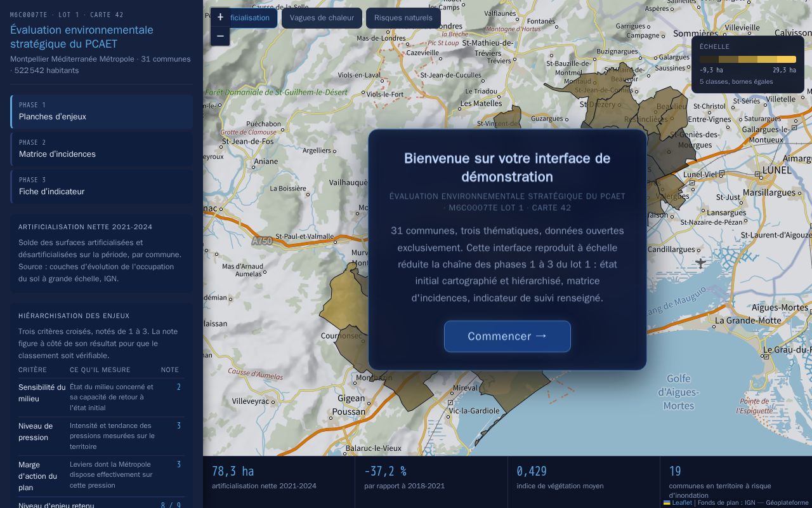Image resolution: width=812 pixels, height=508 pixels.
Task: Click the LUNEL label on the map
Action: click(777, 170)
